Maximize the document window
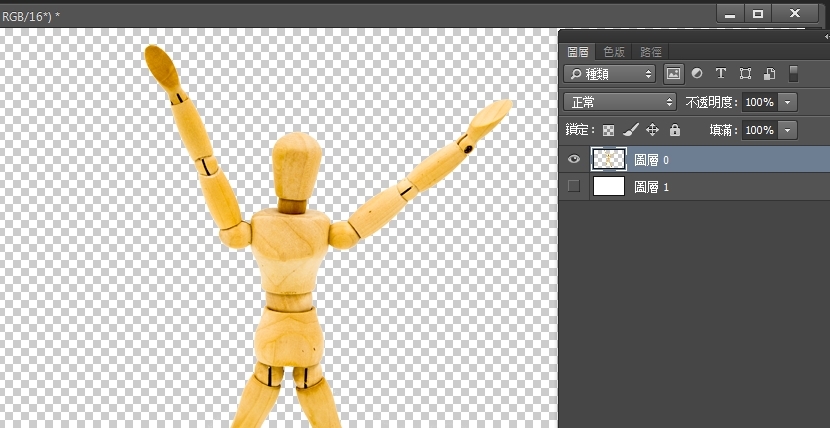Image resolution: width=830 pixels, height=428 pixels. (758, 14)
